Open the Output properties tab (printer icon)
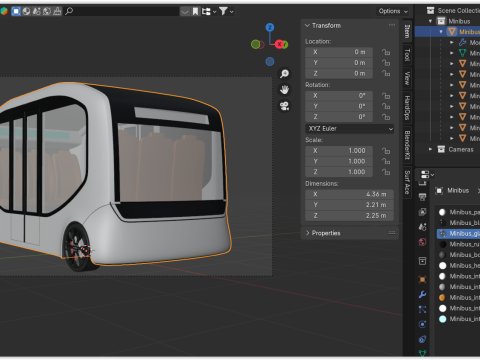Screen dimensions: 480x360 tap(422, 197)
